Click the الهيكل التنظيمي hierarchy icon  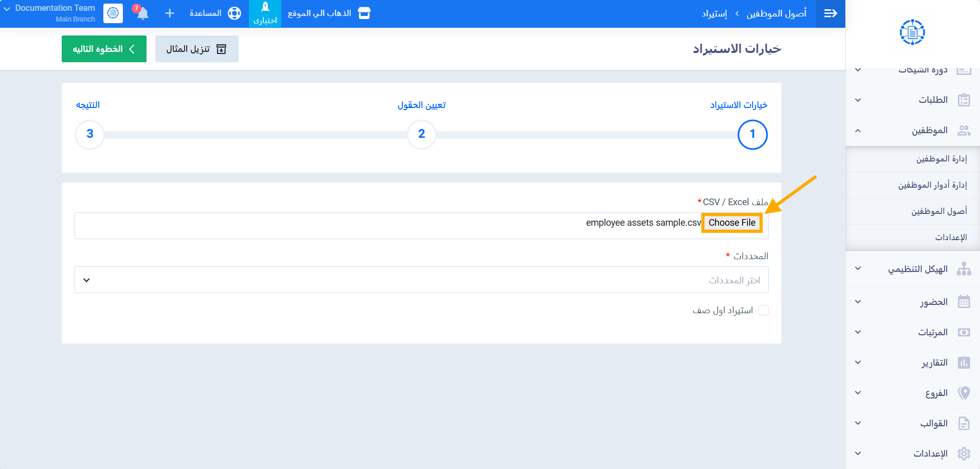coord(964,269)
